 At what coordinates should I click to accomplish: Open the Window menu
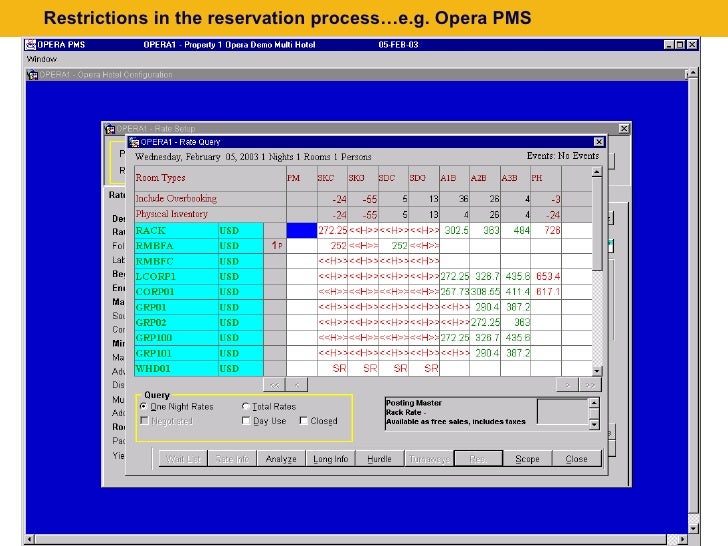click(x=41, y=59)
